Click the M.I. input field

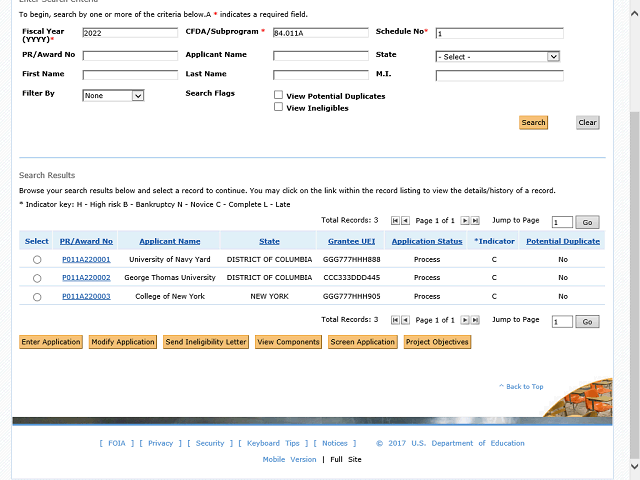pos(500,76)
